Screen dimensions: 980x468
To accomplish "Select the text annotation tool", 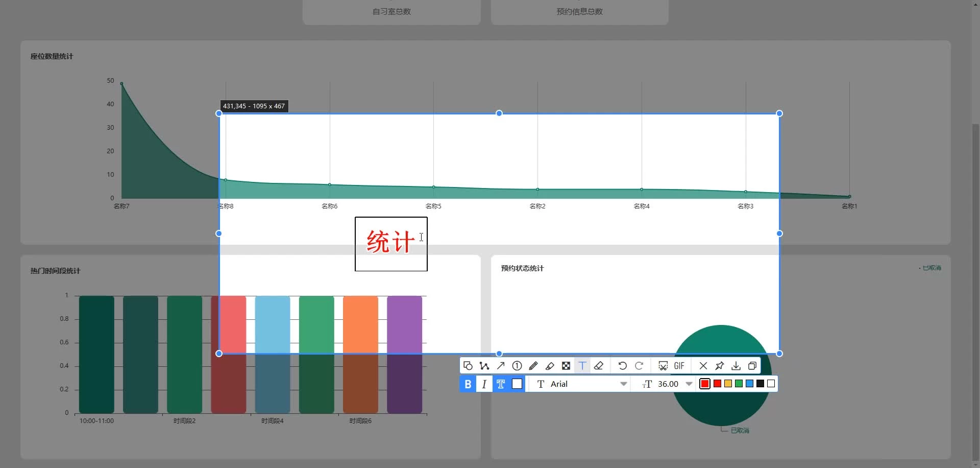I will tap(582, 366).
